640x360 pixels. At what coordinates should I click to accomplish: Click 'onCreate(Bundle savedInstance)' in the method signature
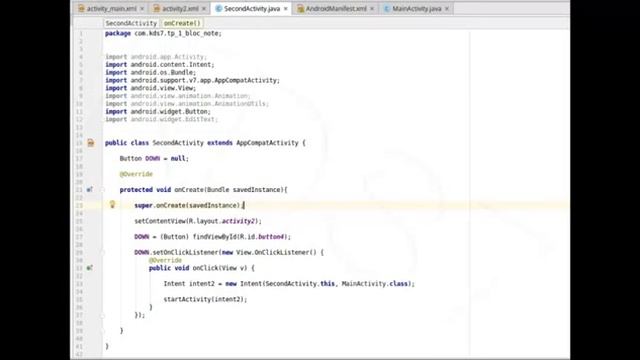tap(229, 190)
